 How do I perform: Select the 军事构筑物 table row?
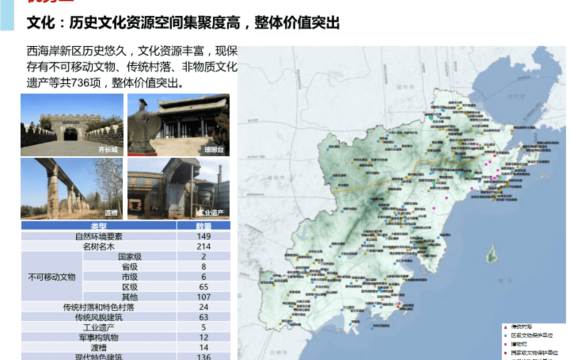125,337
